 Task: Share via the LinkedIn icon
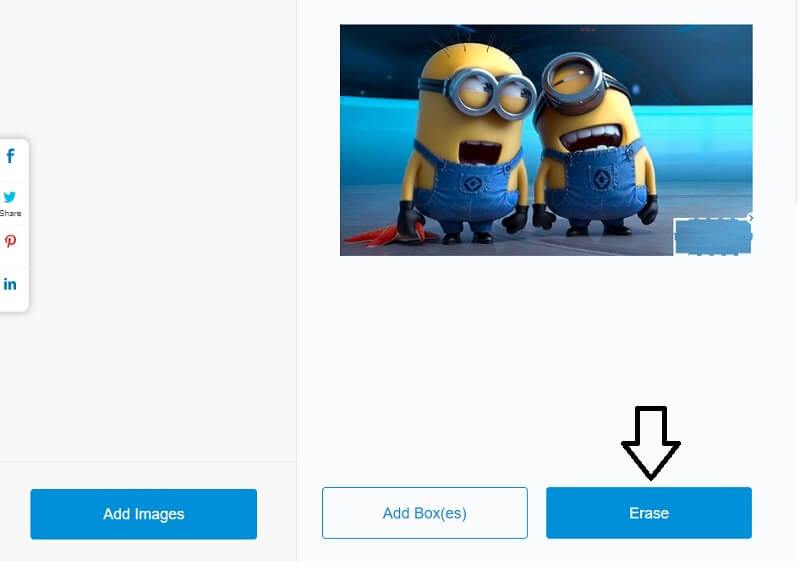10,284
